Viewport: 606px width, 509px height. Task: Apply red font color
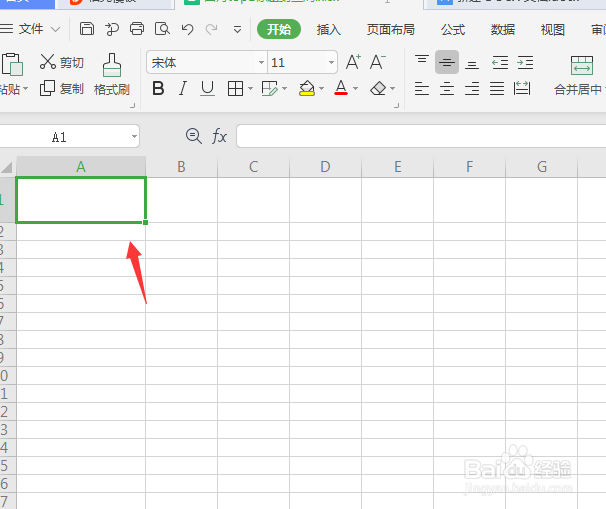tap(341, 88)
